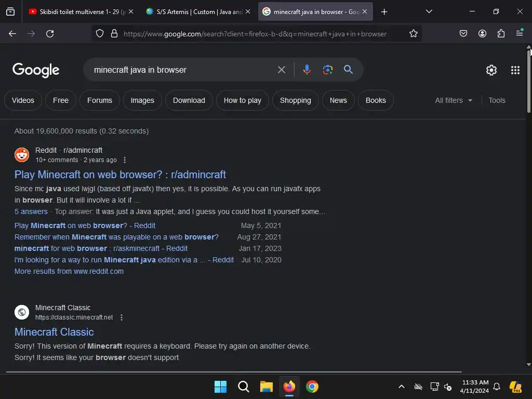This screenshot has height=399, width=532.
Task: Open the Extensions puzzle icon
Action: [x=501, y=34]
